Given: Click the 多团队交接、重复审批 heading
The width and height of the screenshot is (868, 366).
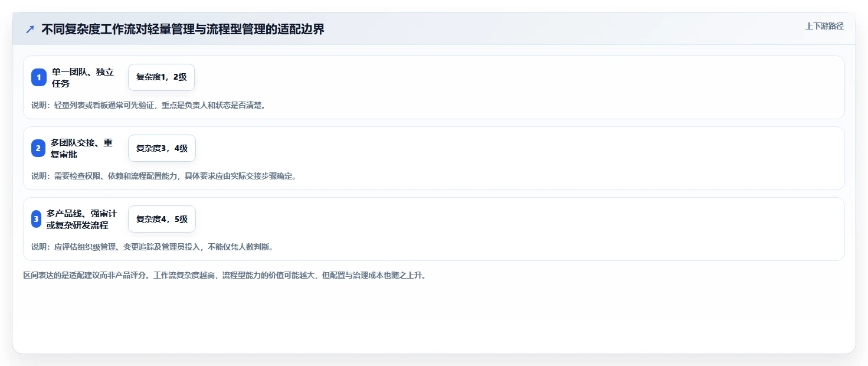Looking at the screenshot, I should tap(81, 148).
